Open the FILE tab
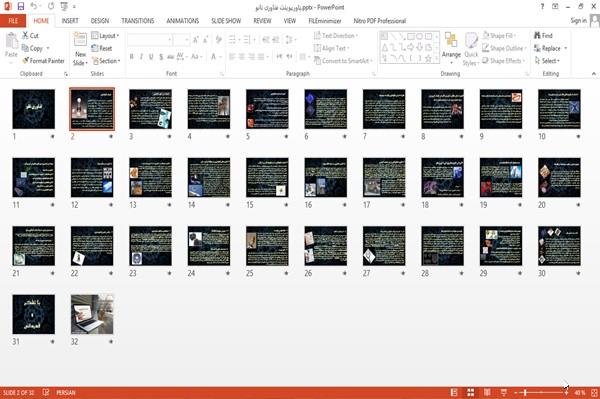This screenshot has height=399, width=600. (13, 21)
